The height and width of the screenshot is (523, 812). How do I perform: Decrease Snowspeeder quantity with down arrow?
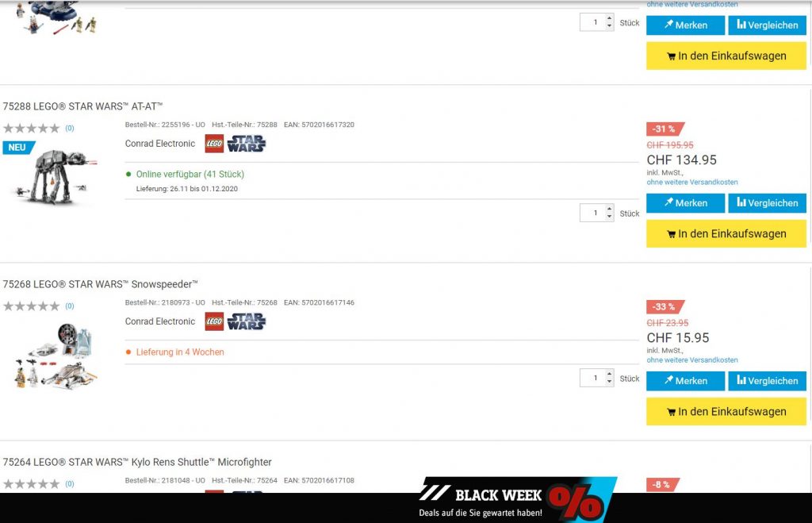point(610,382)
